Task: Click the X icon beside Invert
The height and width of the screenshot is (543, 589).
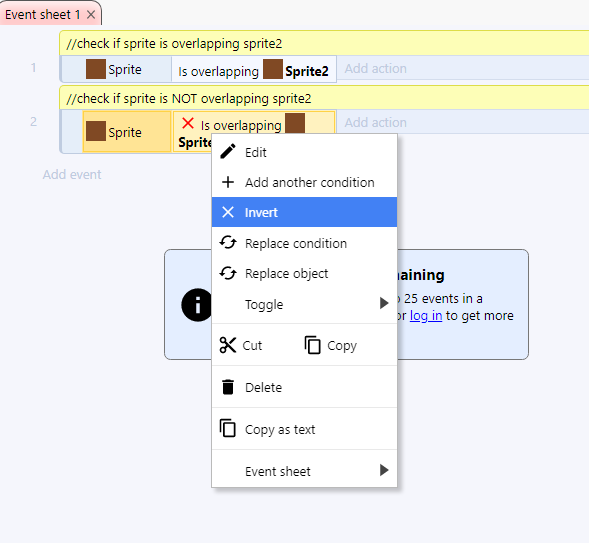Action: click(x=228, y=212)
